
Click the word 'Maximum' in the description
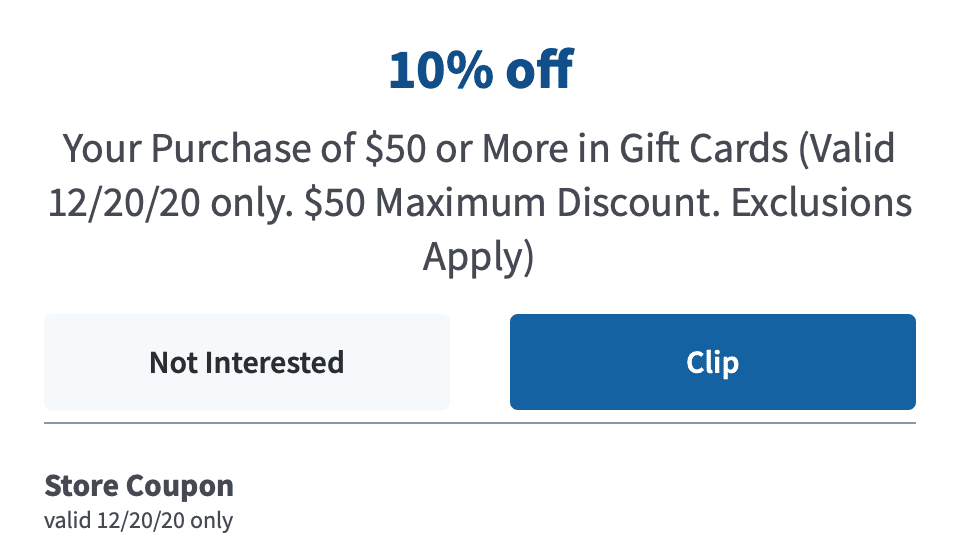coord(460,203)
